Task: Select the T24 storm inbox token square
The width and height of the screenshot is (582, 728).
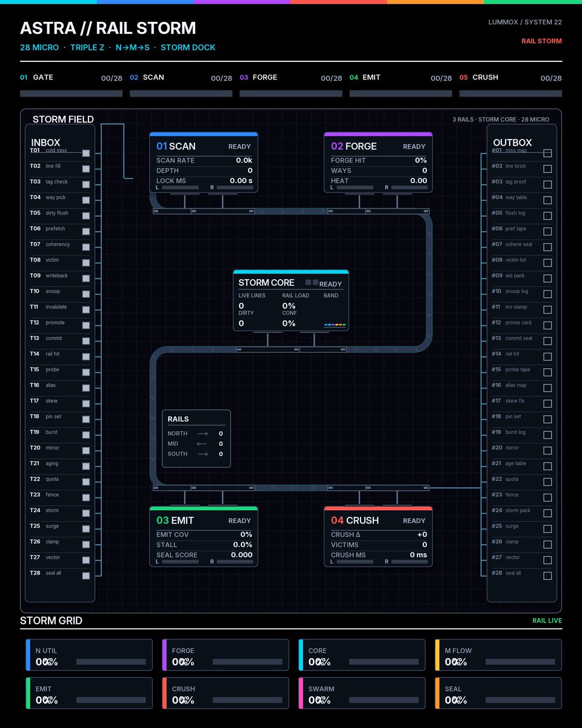Action: [x=86, y=513]
